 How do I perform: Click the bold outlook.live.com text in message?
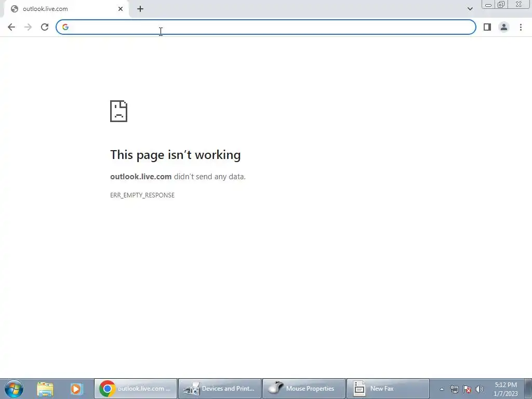[141, 177]
